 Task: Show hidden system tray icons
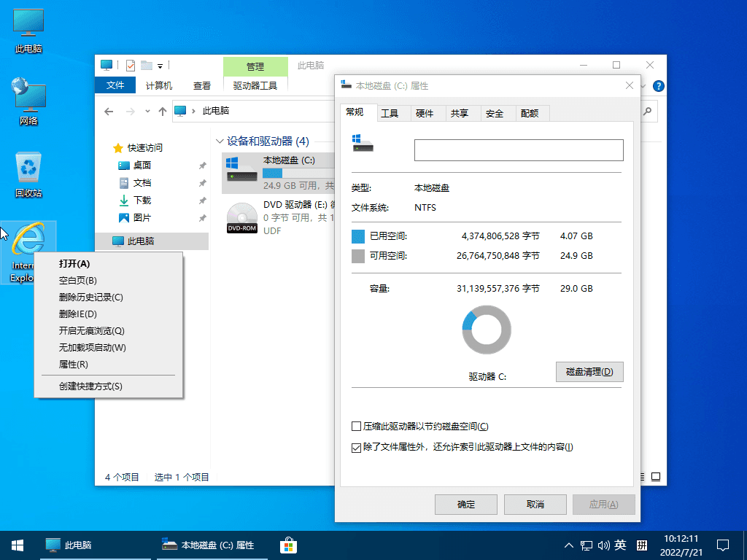(x=569, y=545)
